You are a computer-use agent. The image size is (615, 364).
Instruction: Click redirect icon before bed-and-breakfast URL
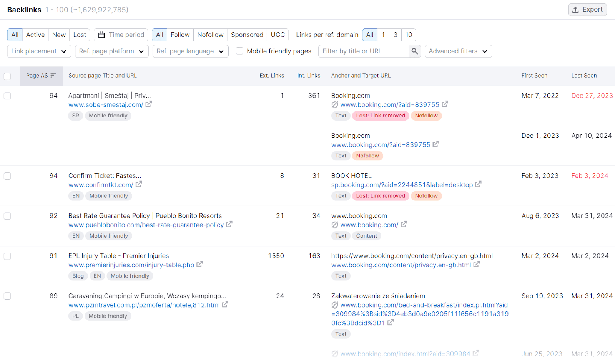335,305
